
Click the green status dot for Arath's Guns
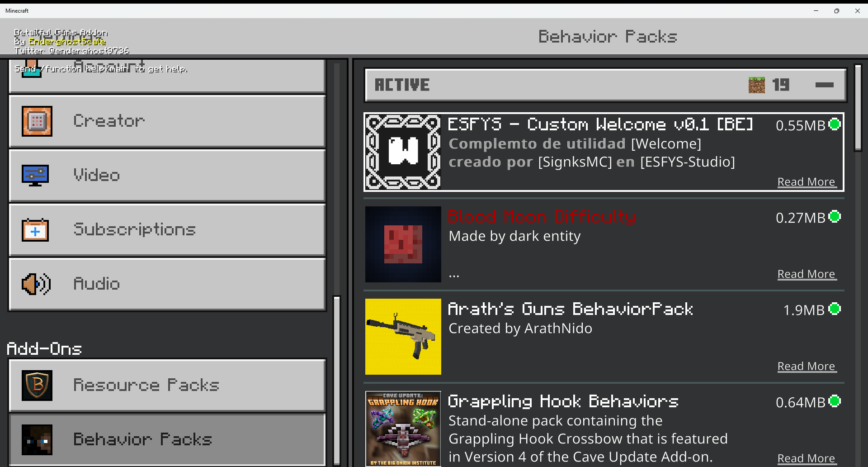click(835, 309)
